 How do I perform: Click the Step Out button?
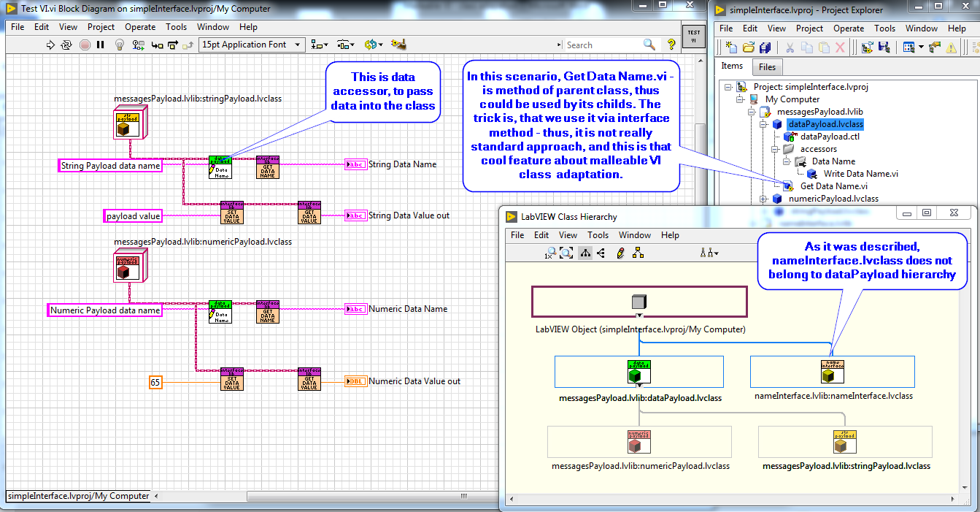pos(188,45)
